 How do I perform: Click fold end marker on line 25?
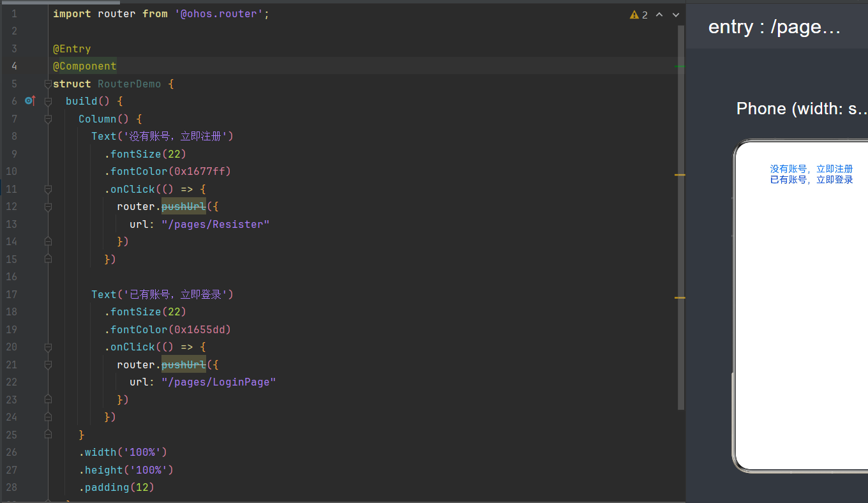pos(48,435)
